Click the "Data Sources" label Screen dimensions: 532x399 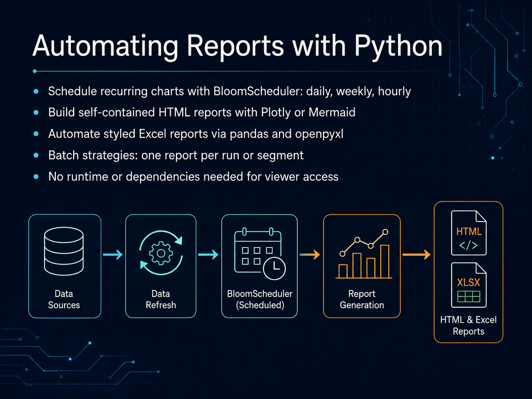coord(64,299)
